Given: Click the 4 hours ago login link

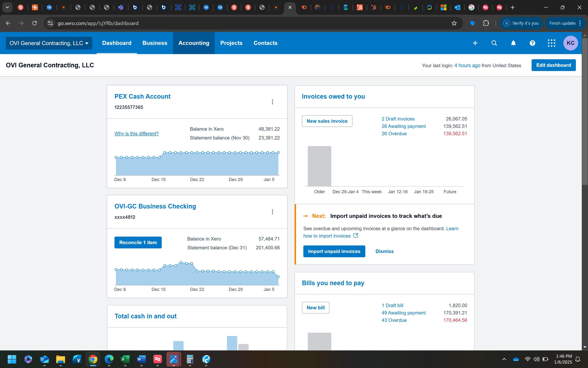Looking at the screenshot, I should pyautogui.click(x=467, y=66).
